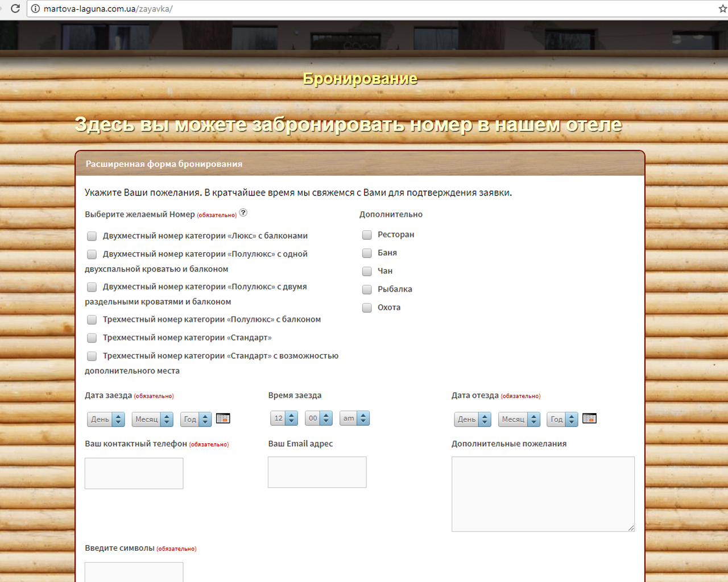Open the departure Год dropdown
728x582 pixels.
pos(562,419)
